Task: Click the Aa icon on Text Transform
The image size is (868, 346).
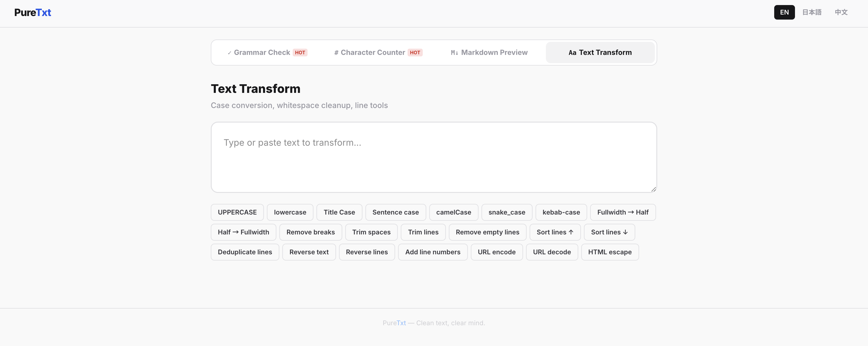Action: click(x=572, y=53)
